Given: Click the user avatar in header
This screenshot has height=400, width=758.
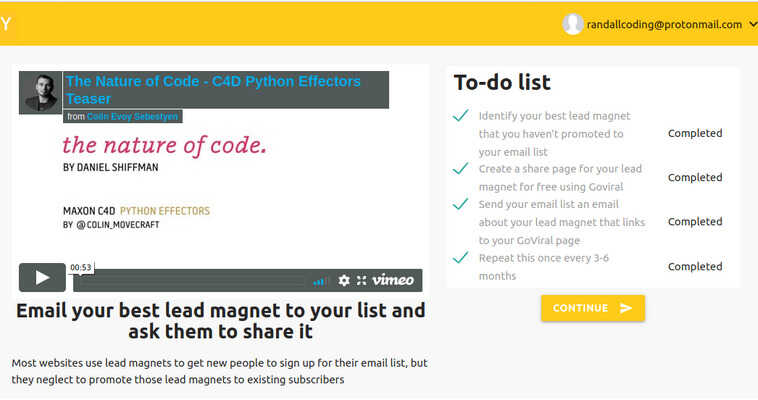Looking at the screenshot, I should [x=572, y=24].
